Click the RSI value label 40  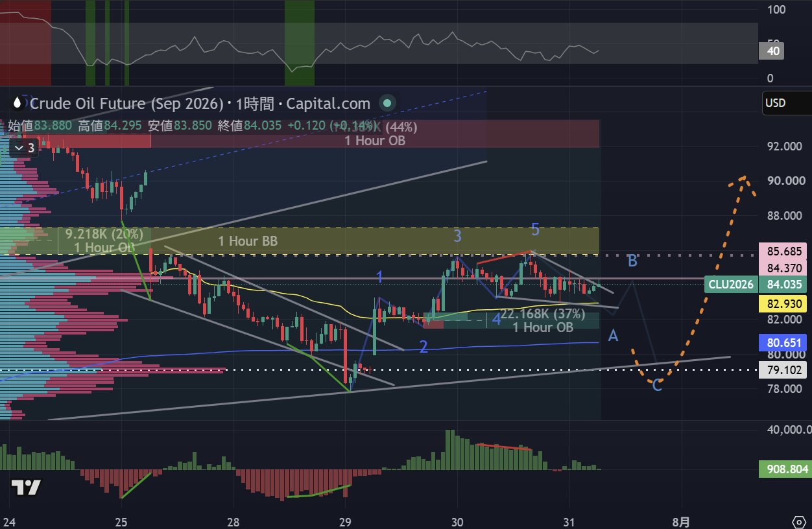coord(773,51)
